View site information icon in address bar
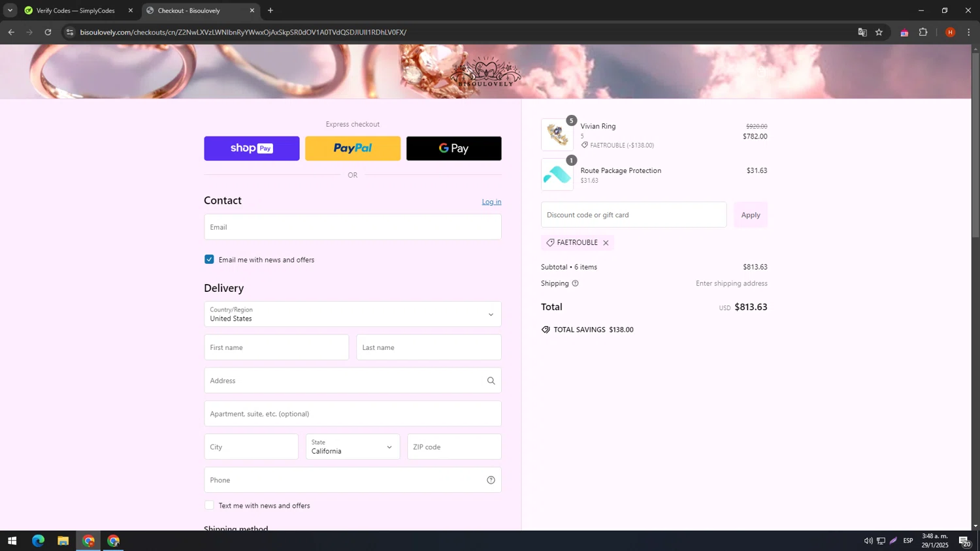Image resolution: width=980 pixels, height=551 pixels. pos(70,32)
